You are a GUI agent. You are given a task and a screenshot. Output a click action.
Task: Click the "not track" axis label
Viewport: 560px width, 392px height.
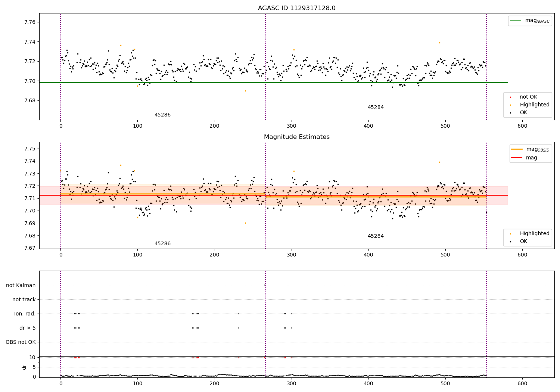(24, 300)
